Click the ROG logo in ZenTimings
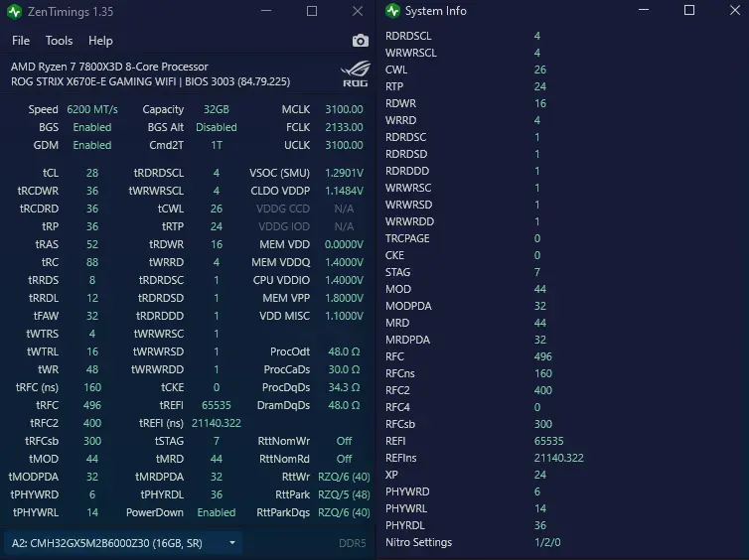This screenshot has width=749, height=560. click(x=356, y=73)
